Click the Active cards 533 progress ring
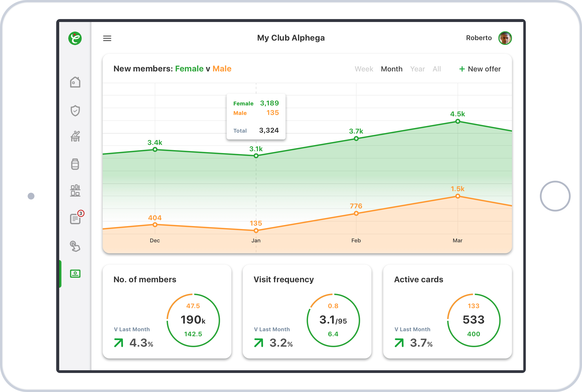 pyautogui.click(x=473, y=320)
